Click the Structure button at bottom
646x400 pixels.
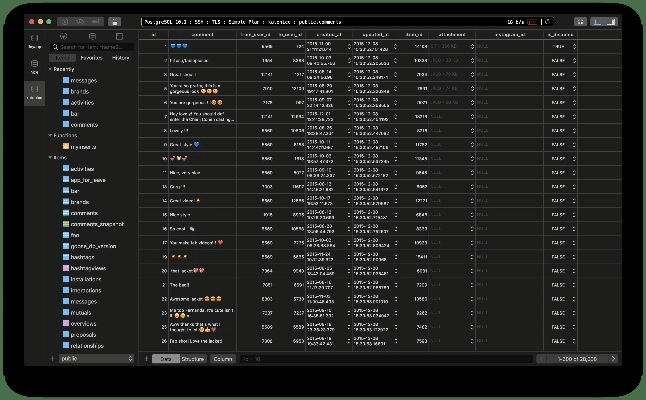[x=192, y=358]
